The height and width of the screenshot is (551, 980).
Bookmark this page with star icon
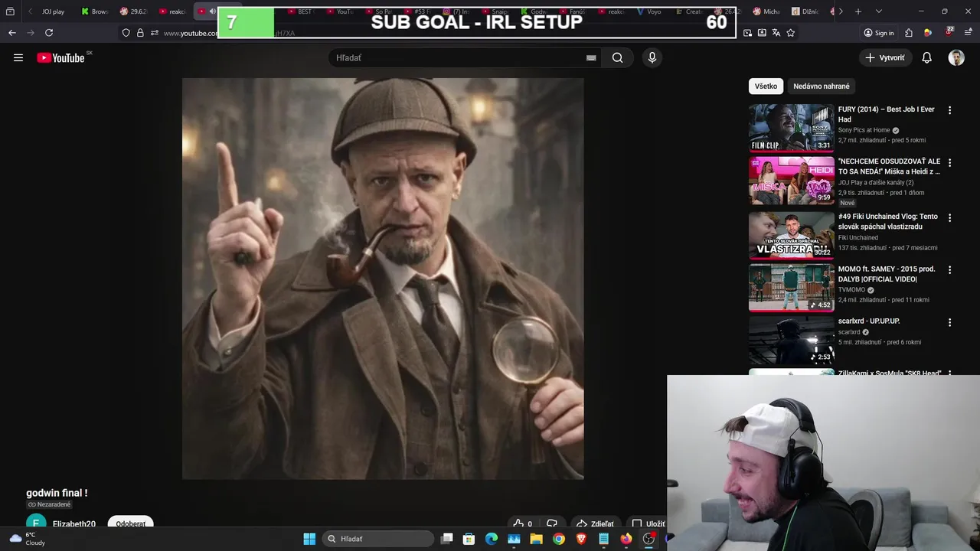click(x=791, y=33)
